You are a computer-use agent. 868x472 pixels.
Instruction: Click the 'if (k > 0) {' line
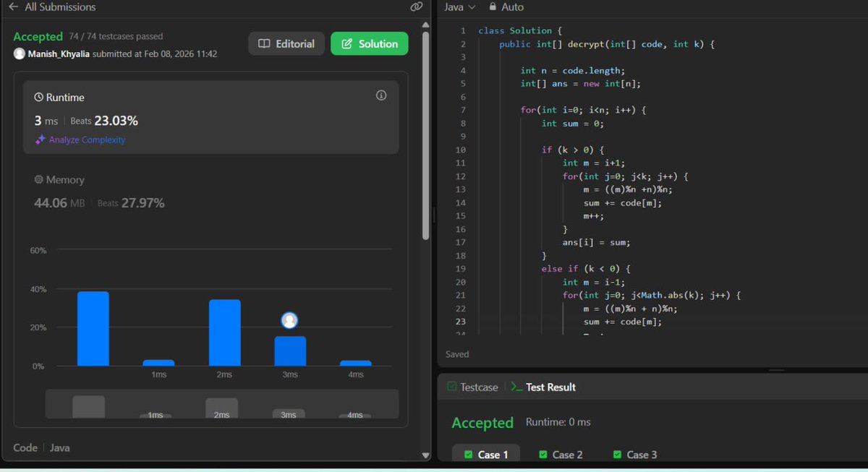(x=572, y=150)
